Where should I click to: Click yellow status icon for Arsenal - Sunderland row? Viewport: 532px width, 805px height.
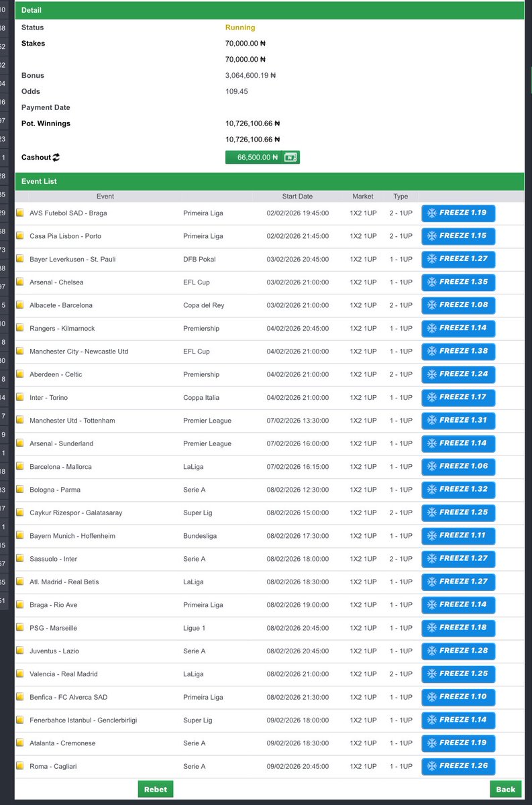(20, 443)
